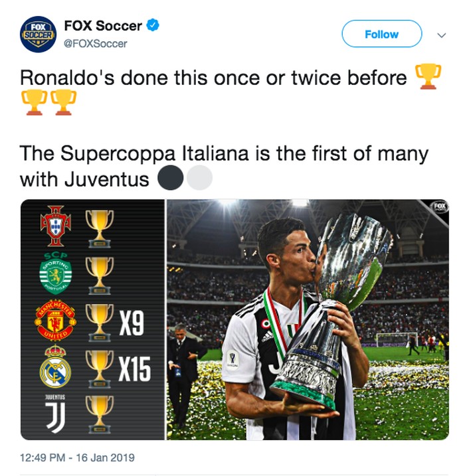Open the Ronaldo trophy photo
This screenshot has height=476, width=465.
[x=308, y=319]
